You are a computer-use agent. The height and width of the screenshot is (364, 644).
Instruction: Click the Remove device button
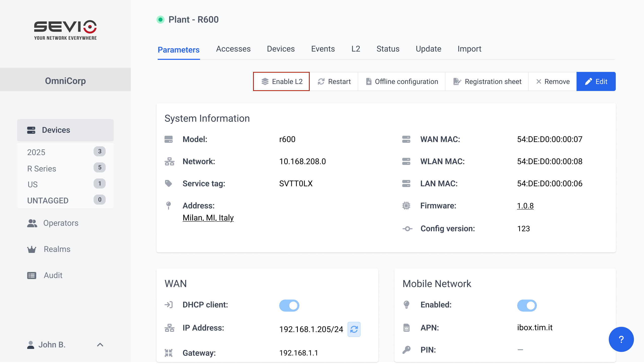(x=553, y=81)
